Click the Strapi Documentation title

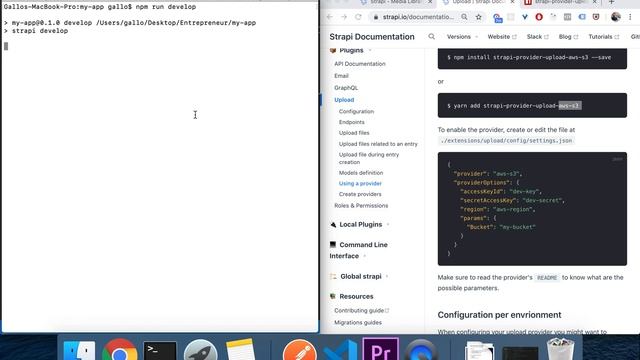pos(372,37)
